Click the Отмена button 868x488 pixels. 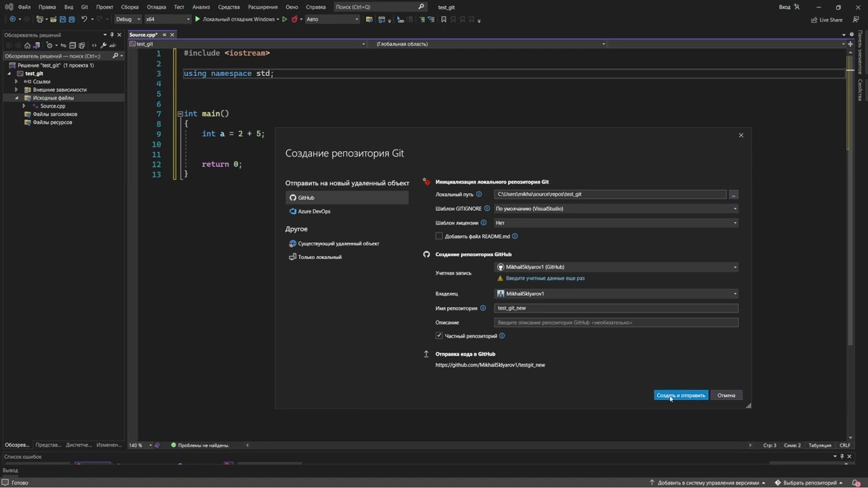pyautogui.click(x=726, y=395)
